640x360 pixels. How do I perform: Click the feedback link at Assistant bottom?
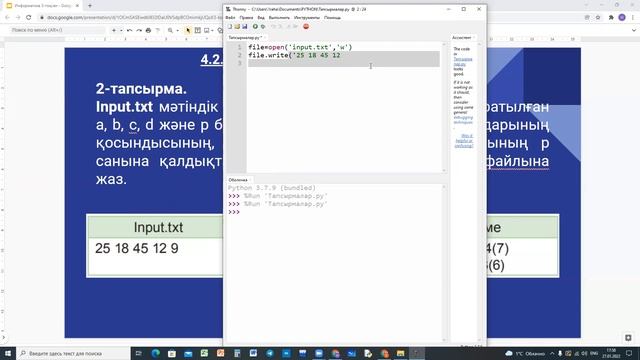pos(464,141)
